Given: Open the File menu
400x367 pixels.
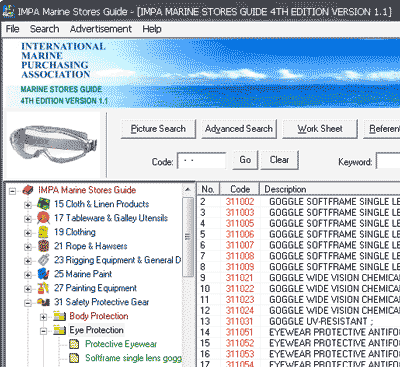Looking at the screenshot, I should (12, 29).
